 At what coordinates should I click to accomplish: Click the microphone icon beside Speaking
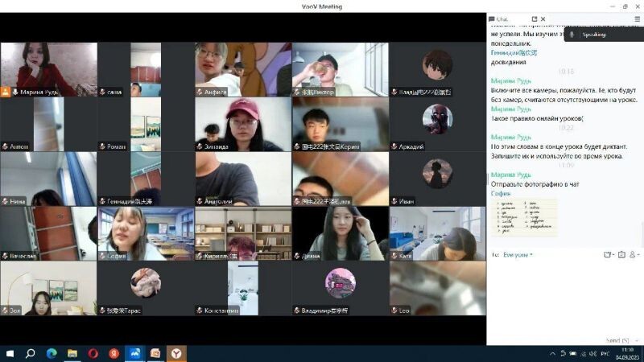coord(572,35)
